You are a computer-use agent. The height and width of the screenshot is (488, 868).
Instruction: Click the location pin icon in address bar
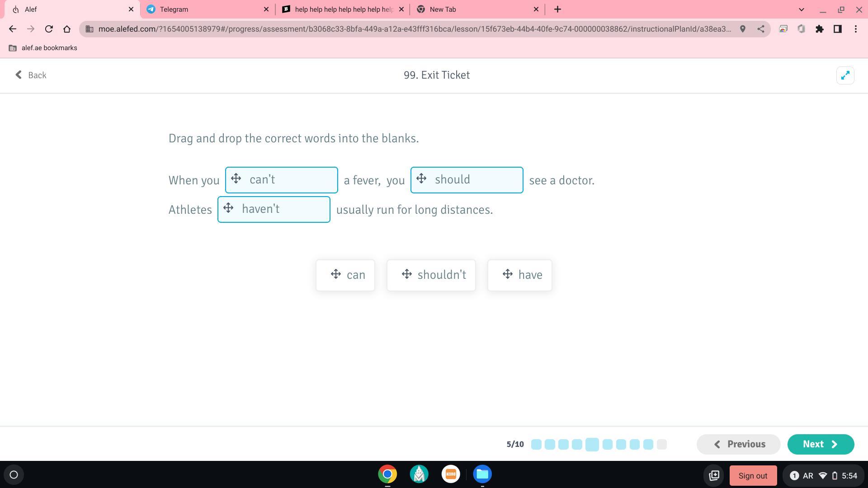pyautogui.click(x=742, y=29)
